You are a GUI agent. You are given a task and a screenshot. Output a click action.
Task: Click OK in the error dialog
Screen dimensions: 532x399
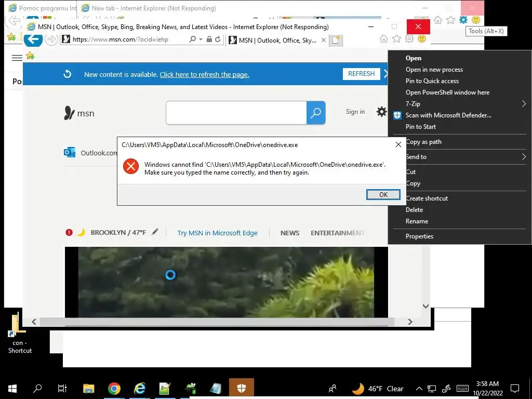[383, 194]
